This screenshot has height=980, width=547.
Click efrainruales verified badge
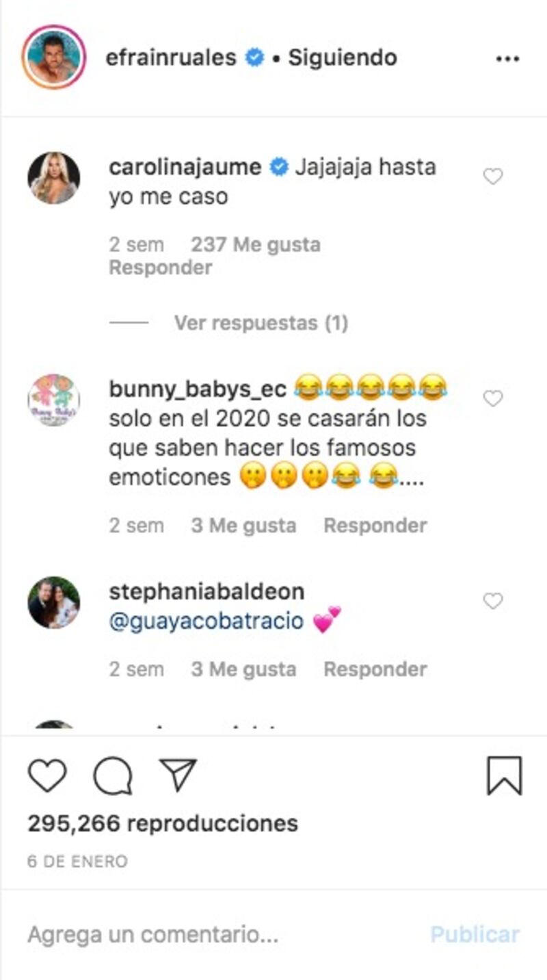[x=255, y=58]
